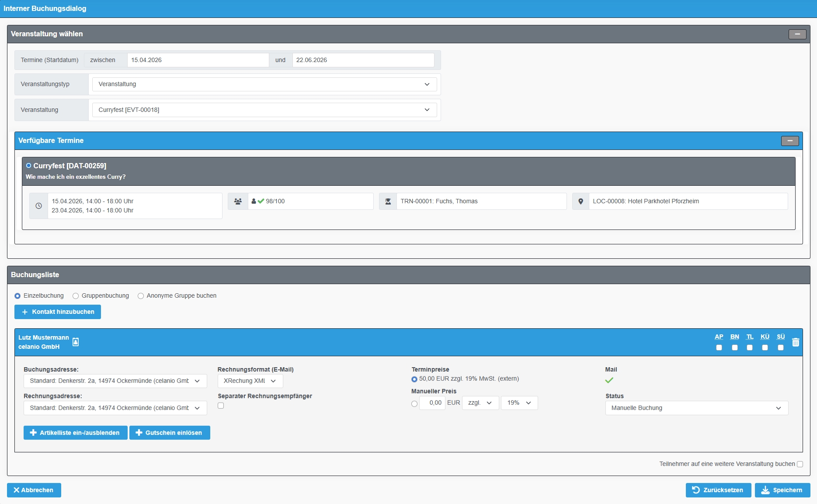Tick the TL checkbox

(750, 348)
